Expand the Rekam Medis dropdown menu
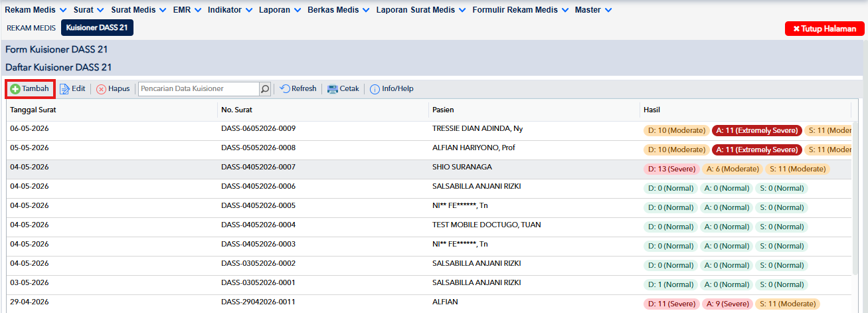 [x=36, y=10]
